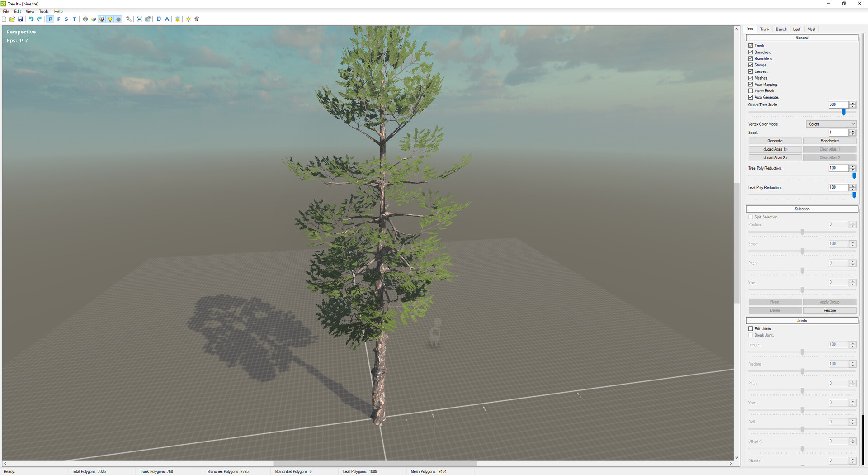Click the New file icon
The width and height of the screenshot is (868, 475).
point(5,19)
